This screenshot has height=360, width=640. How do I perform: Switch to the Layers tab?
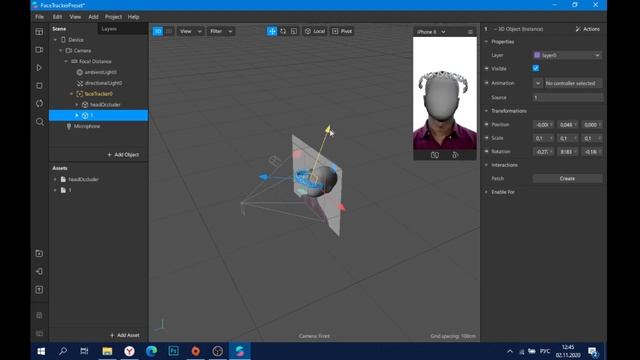tap(109, 29)
